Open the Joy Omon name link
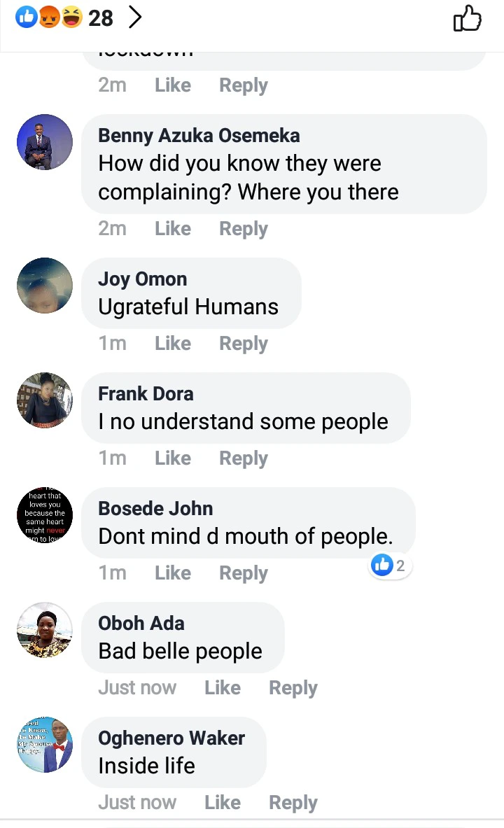 click(x=143, y=279)
